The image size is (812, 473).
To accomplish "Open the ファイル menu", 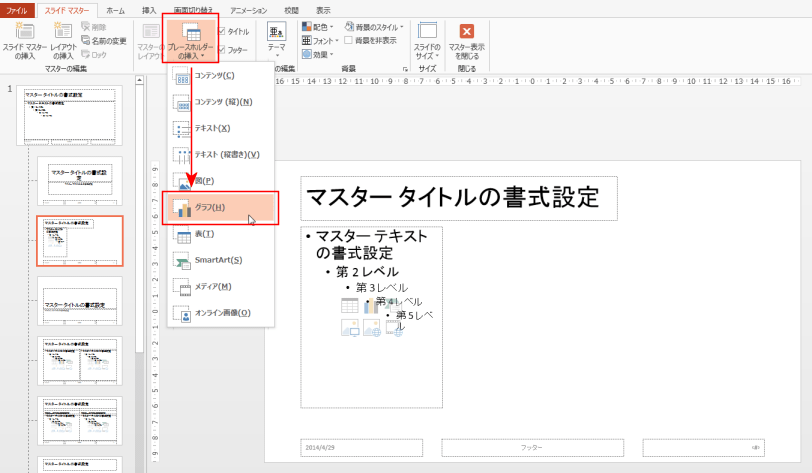I will coord(17,9).
